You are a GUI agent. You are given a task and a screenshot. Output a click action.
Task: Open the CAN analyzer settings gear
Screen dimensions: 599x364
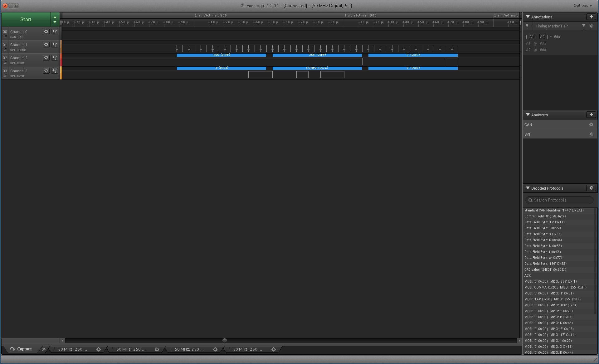[x=592, y=124]
